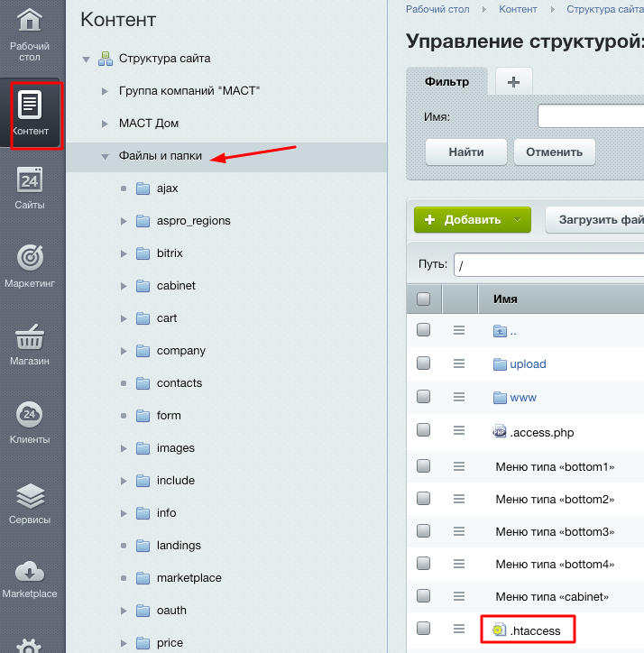The image size is (644, 653).
Task: Check the box for the upload folder
Action: click(x=424, y=363)
